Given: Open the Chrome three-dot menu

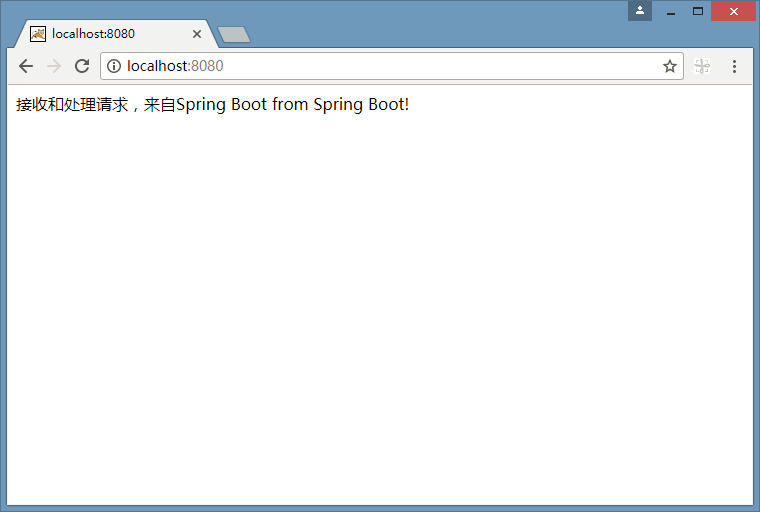Looking at the screenshot, I should point(734,66).
